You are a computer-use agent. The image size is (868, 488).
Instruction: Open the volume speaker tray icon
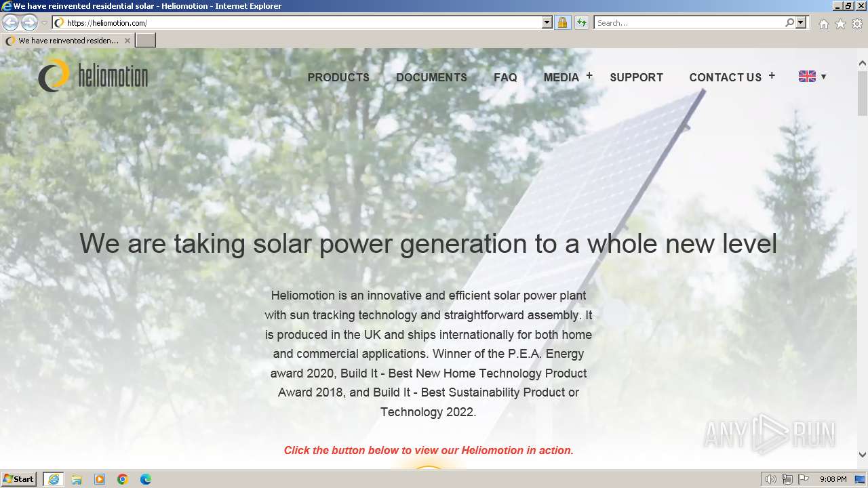tap(771, 479)
